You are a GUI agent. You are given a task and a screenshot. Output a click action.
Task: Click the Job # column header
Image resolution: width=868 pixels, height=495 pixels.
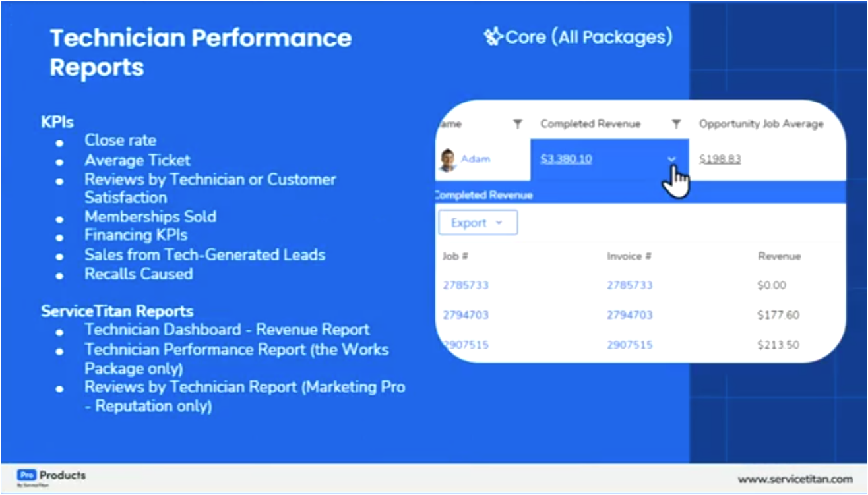click(455, 256)
